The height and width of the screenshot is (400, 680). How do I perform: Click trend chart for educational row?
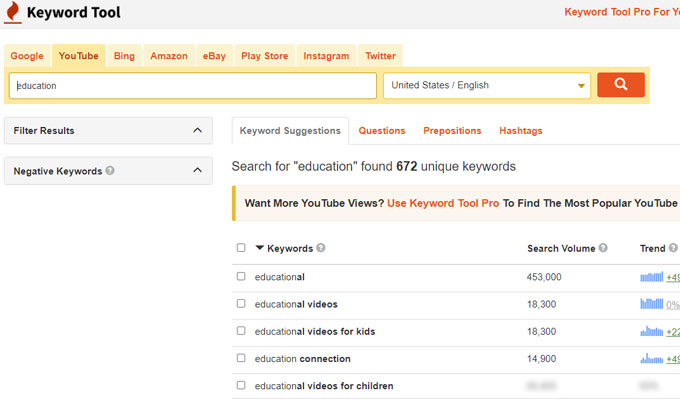point(651,277)
